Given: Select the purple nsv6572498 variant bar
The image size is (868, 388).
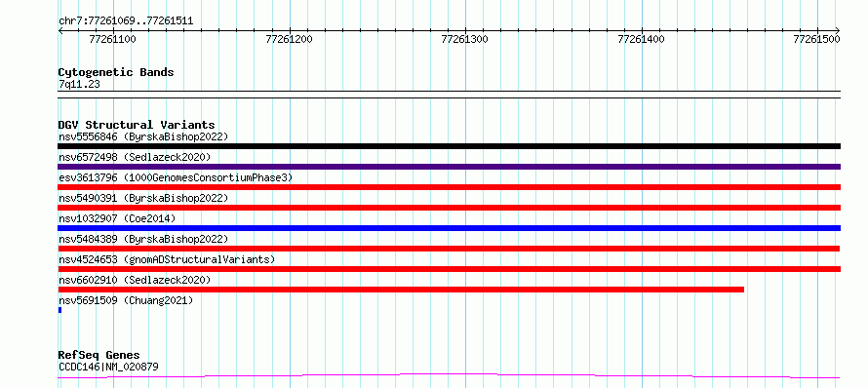Looking at the screenshot, I should (449, 167).
